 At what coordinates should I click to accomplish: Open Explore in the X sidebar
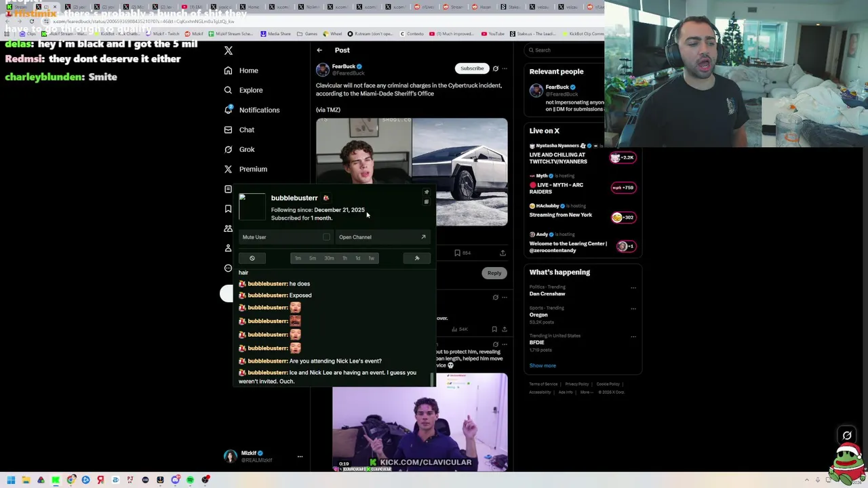[250, 90]
